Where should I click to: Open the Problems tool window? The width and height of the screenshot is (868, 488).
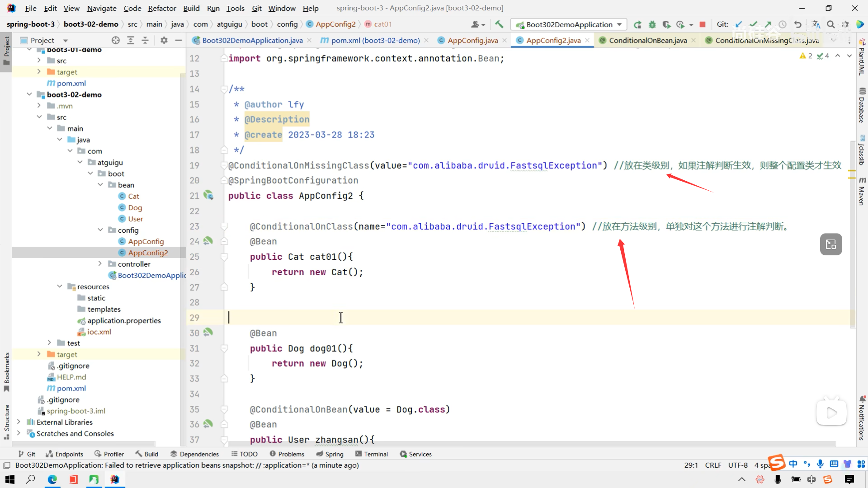[287, 454]
